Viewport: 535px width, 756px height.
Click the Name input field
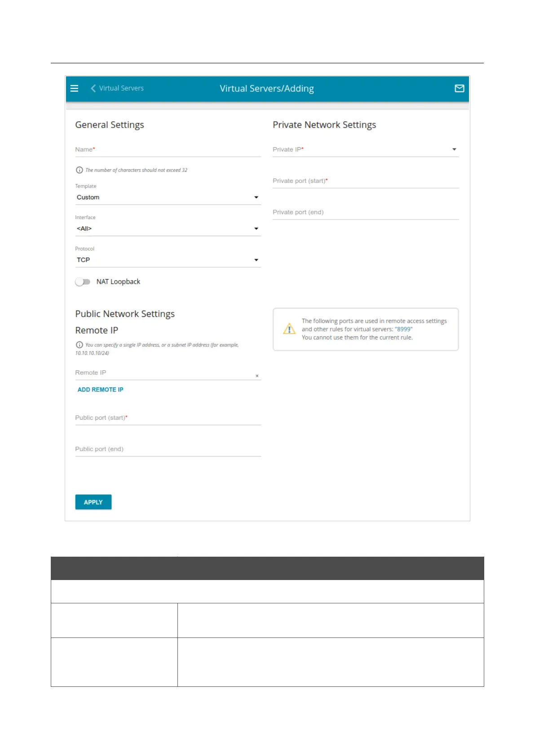[x=168, y=149]
